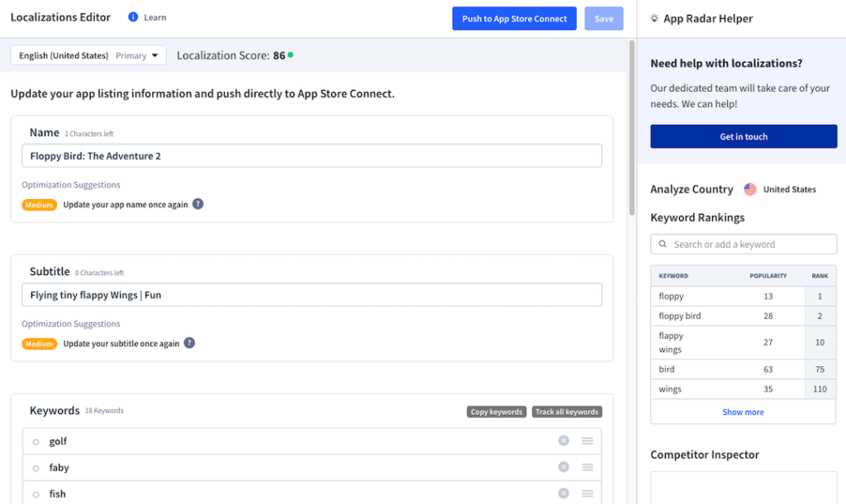Click the Medium badge under Subtitle suggestions
The height and width of the screenshot is (504, 846).
point(40,344)
